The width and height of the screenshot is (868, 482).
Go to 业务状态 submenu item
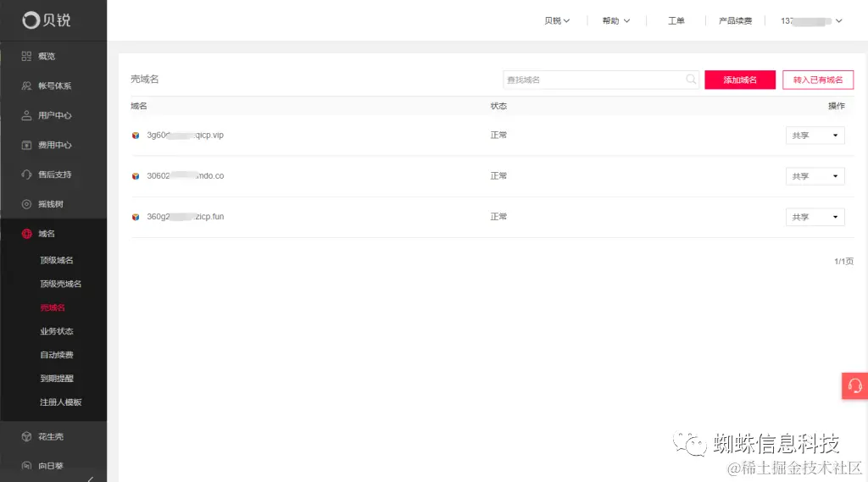57,331
